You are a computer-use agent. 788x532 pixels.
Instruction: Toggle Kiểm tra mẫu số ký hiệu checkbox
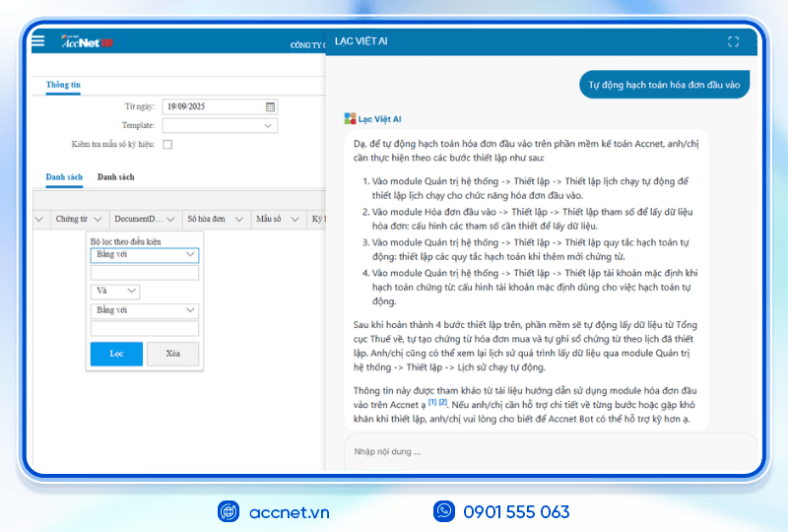pyautogui.click(x=167, y=144)
